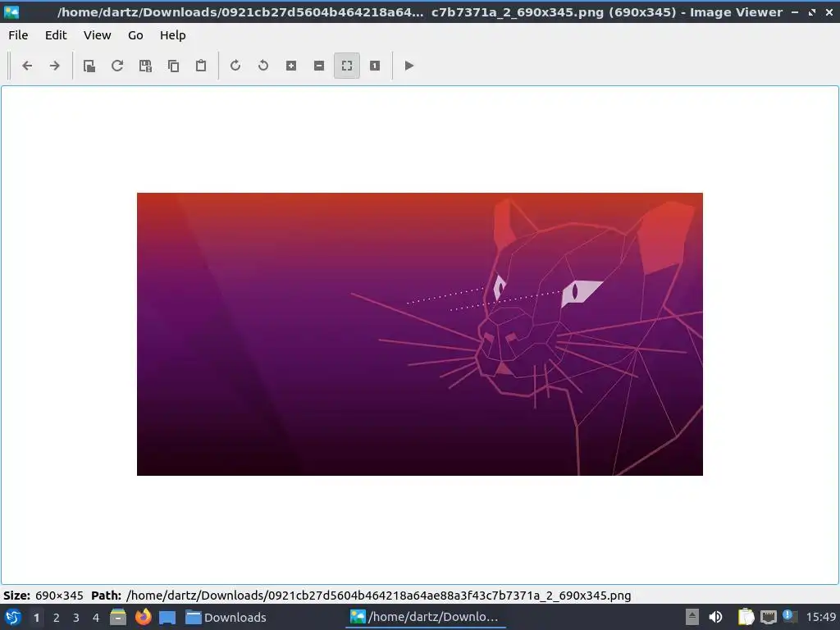
Task: Rotate the image clockwise
Action: click(x=235, y=66)
